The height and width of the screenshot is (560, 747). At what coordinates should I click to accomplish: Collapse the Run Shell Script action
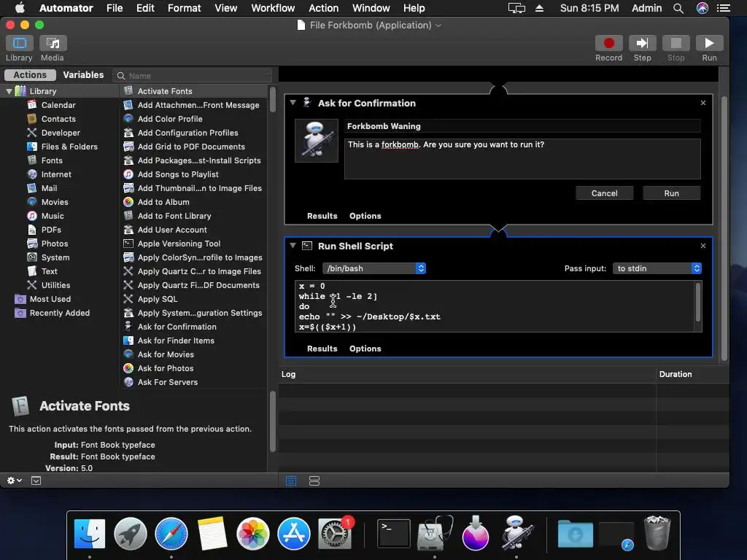point(293,246)
